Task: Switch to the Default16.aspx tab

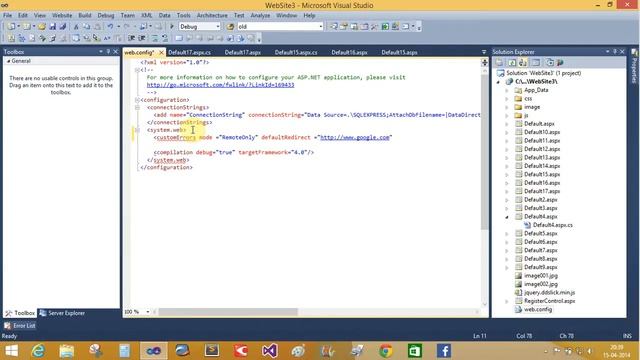Action: coord(349,52)
